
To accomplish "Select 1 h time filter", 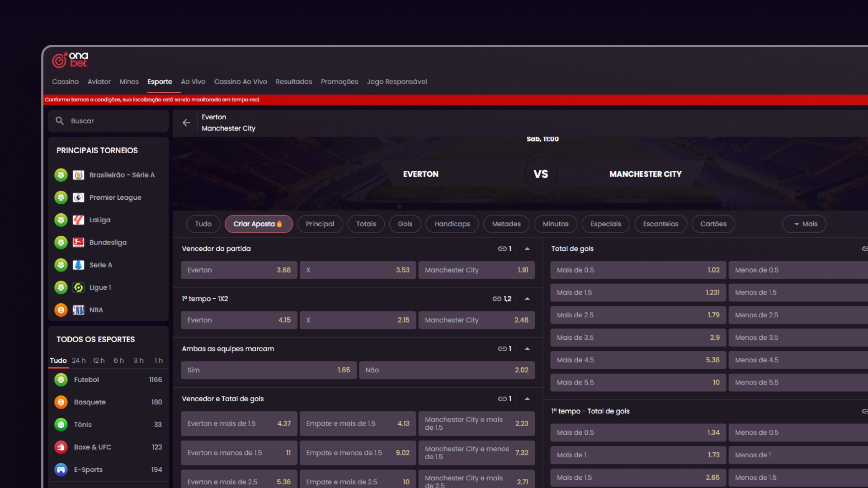I will click(x=159, y=361).
